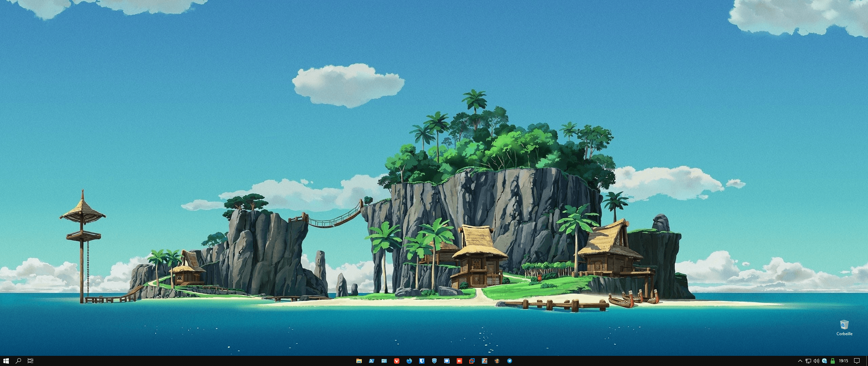Open the Windows Start menu
This screenshot has height=366, width=868.
(x=6, y=361)
